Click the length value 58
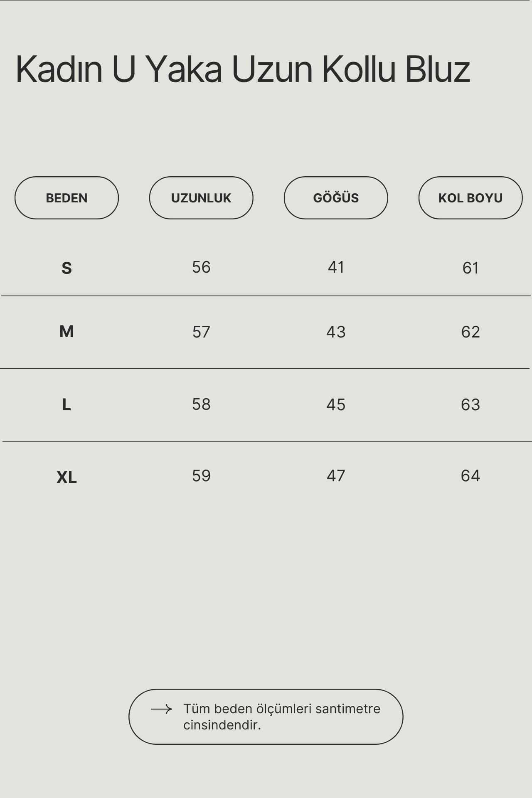 [201, 404]
